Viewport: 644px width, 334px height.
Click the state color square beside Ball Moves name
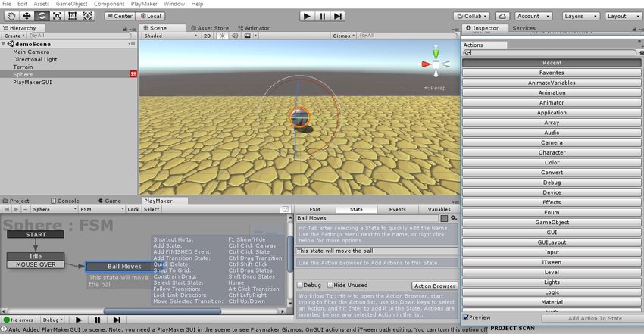(x=445, y=218)
